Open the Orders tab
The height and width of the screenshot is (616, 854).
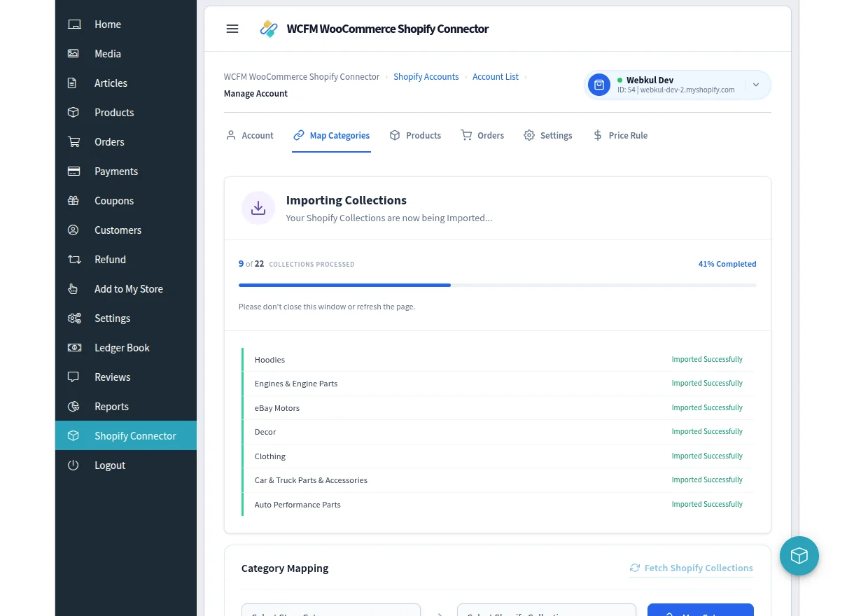tap(482, 135)
